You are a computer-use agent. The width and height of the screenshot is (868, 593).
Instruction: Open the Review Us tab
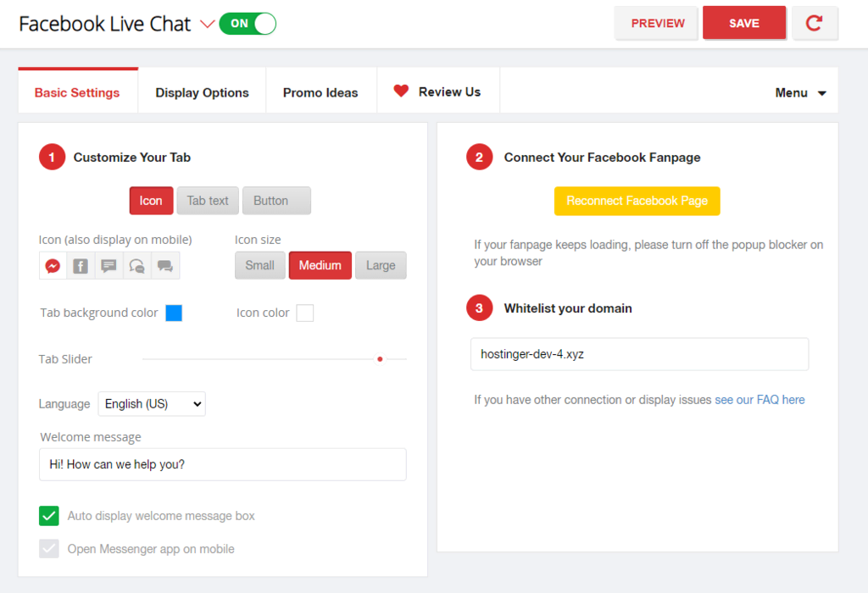[x=438, y=91]
